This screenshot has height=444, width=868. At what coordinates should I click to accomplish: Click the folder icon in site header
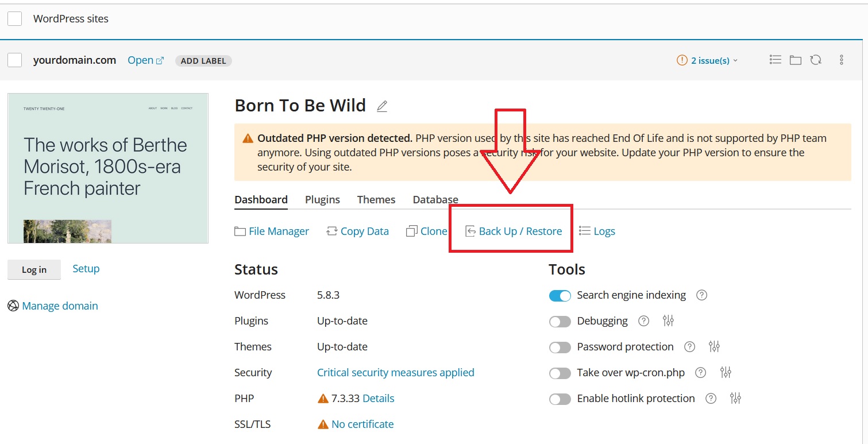(795, 60)
